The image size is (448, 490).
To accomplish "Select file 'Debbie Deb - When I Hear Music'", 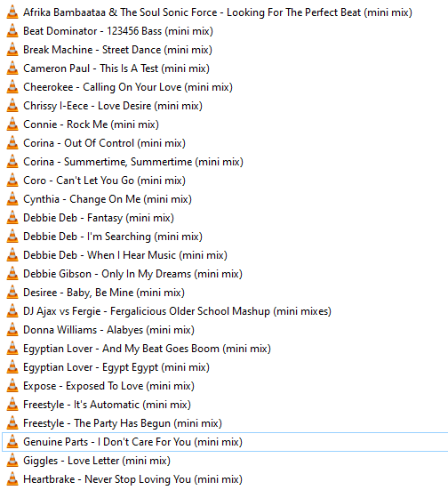I will (125, 255).
